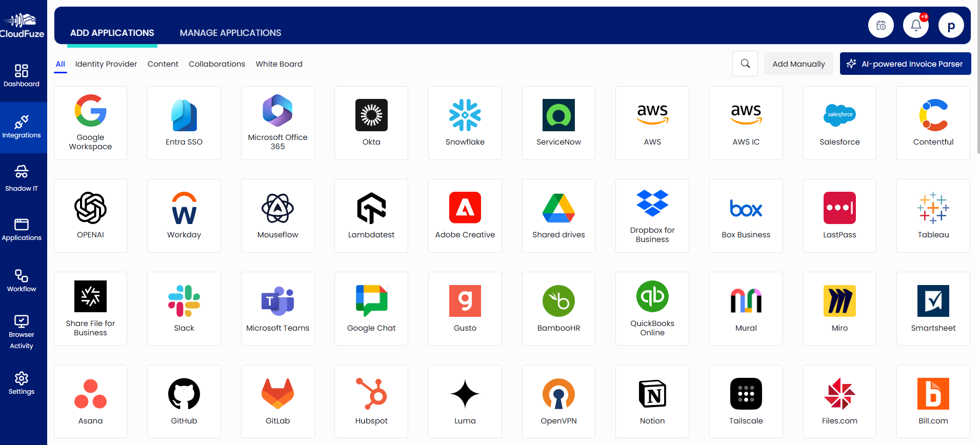Open the Mural app
The width and height of the screenshot is (980, 445).
click(x=746, y=309)
